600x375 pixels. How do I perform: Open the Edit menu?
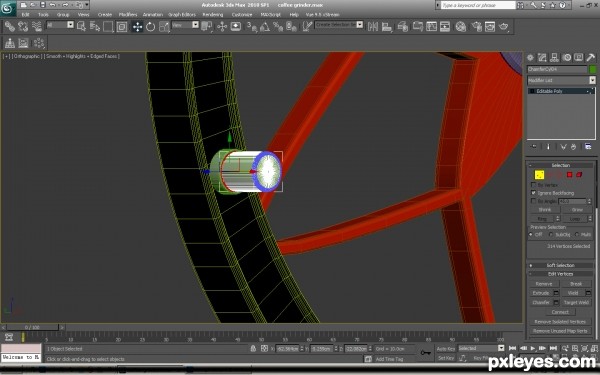point(25,15)
